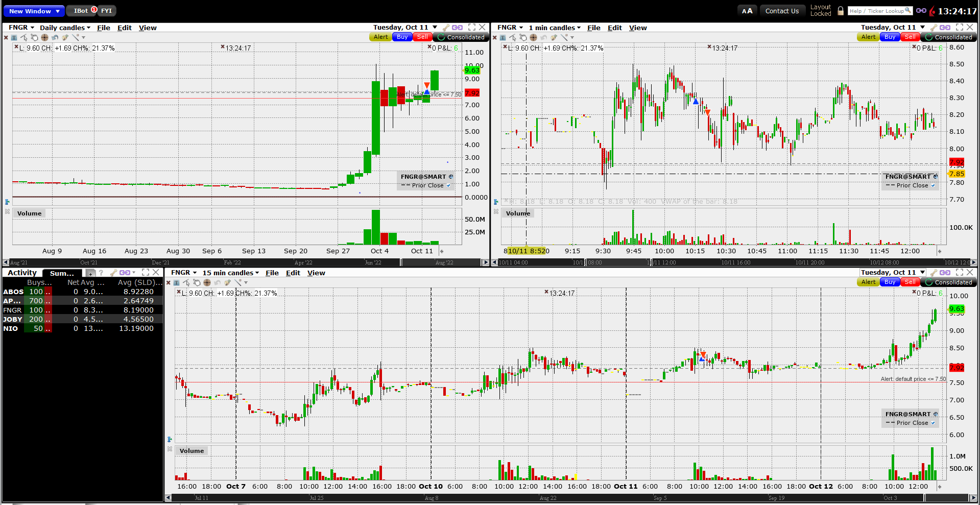This screenshot has width=980, height=505.
Task: Open the wrench configuration icon of 15 min chart
Action: click(x=934, y=273)
